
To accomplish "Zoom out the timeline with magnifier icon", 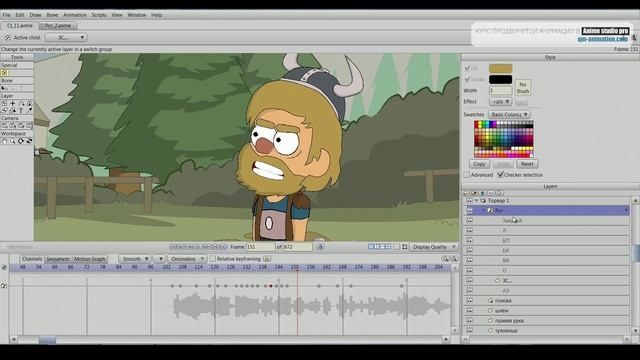I will 446,259.
